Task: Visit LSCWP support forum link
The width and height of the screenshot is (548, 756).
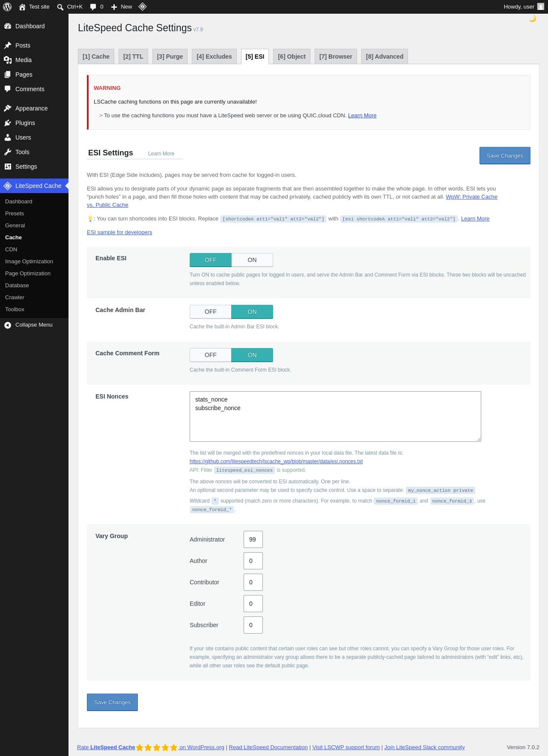Action: point(346,747)
